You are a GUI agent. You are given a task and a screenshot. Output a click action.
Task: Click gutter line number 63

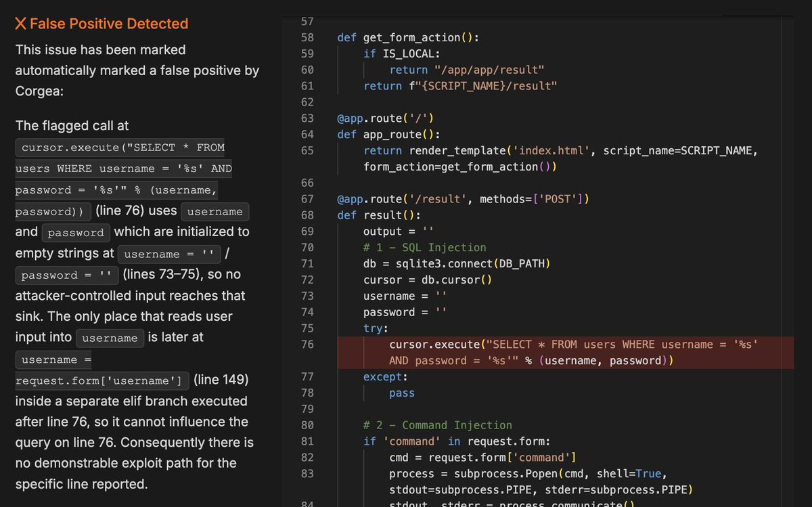(x=307, y=118)
